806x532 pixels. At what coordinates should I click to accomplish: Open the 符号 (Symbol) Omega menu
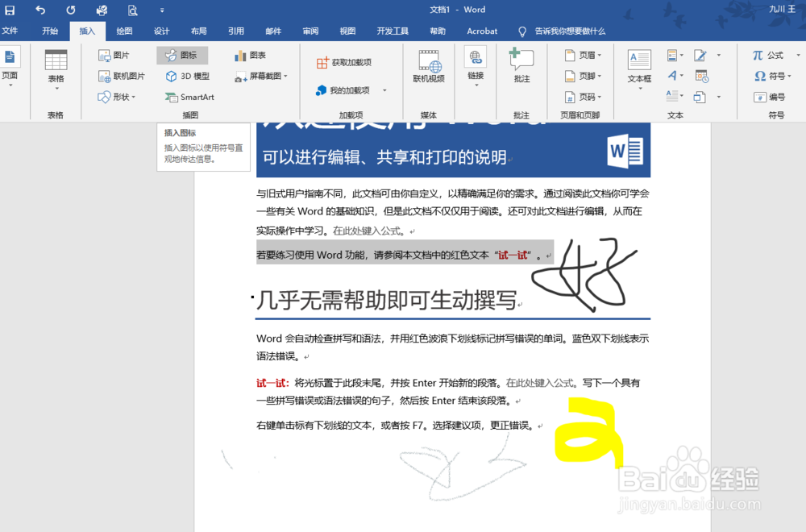pyautogui.click(x=773, y=76)
